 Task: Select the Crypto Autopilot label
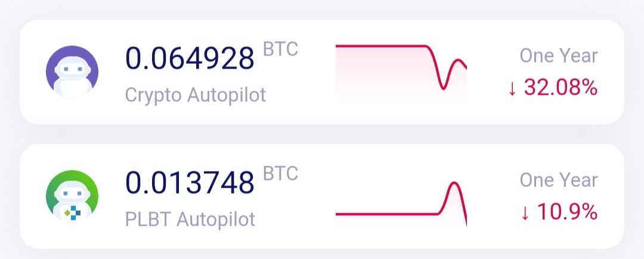tap(196, 95)
